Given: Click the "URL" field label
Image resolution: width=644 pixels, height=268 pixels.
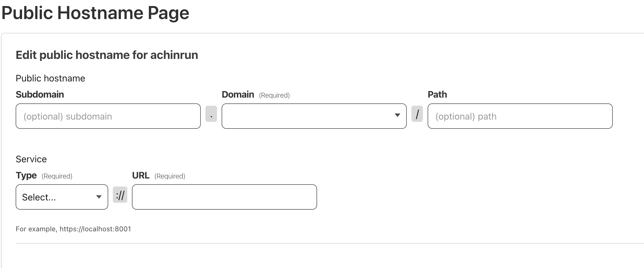Looking at the screenshot, I should [x=141, y=175].
